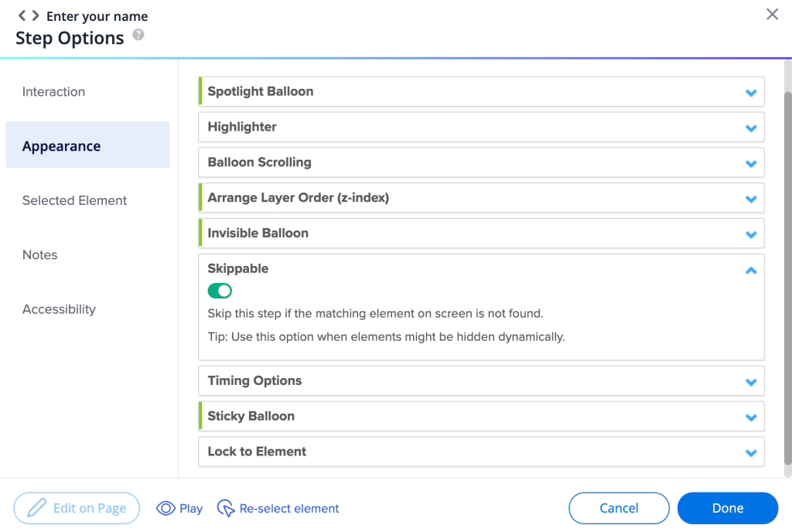
Task: Click the Re-select element cursor icon
Action: (x=226, y=508)
